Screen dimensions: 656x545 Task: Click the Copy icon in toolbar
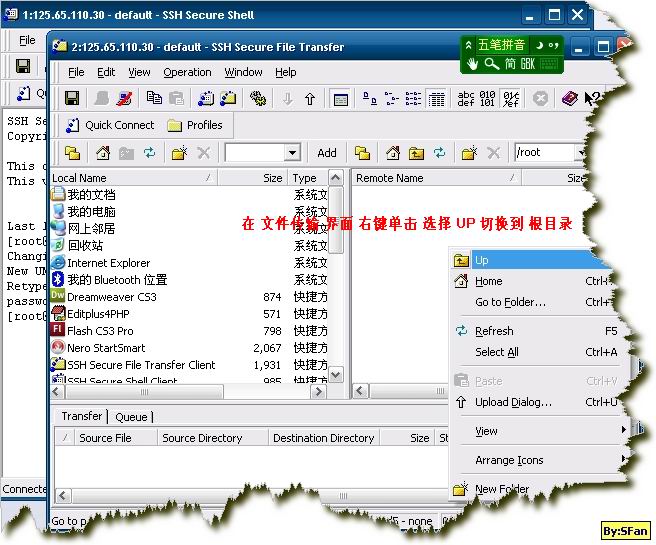(x=154, y=98)
